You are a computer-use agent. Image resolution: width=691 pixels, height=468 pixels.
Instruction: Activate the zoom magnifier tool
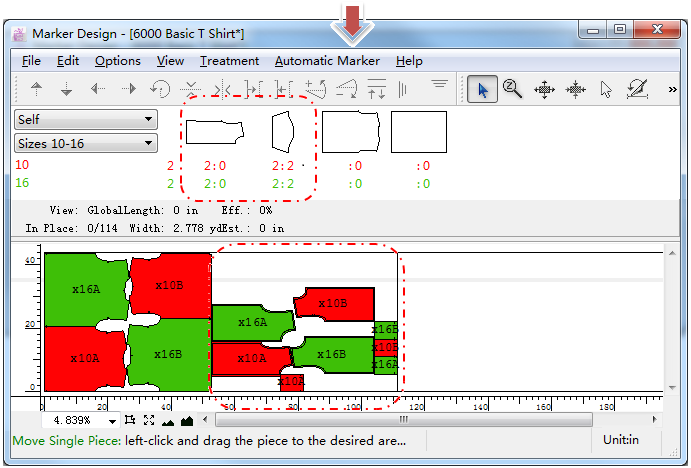[x=513, y=89]
